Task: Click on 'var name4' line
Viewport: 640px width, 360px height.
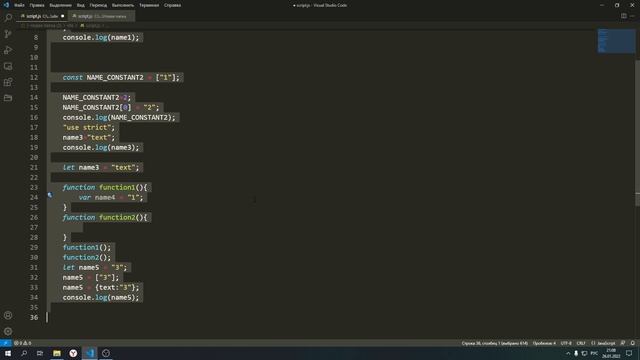Action: coord(111,198)
